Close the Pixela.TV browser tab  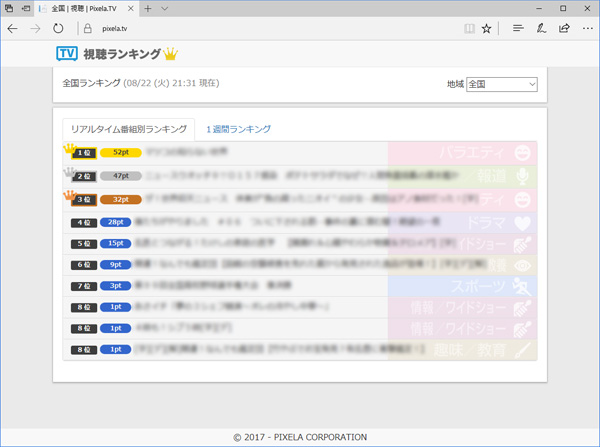[x=130, y=8]
